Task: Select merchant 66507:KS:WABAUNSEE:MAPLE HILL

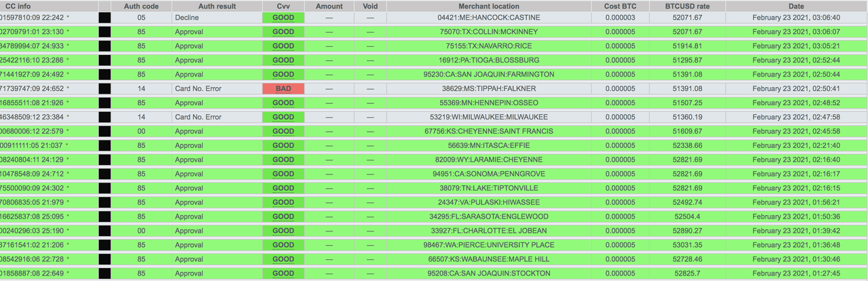Action: (488, 260)
